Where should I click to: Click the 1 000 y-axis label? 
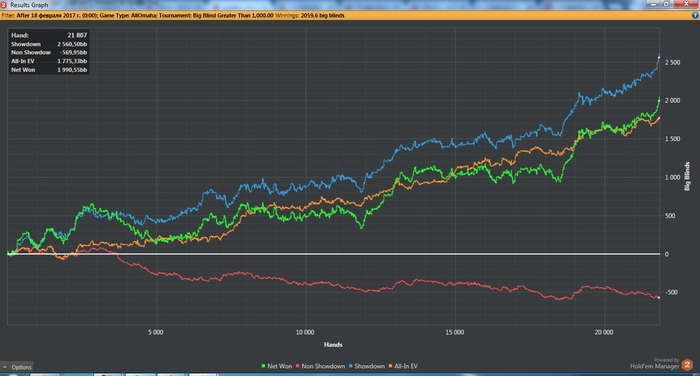click(673, 178)
